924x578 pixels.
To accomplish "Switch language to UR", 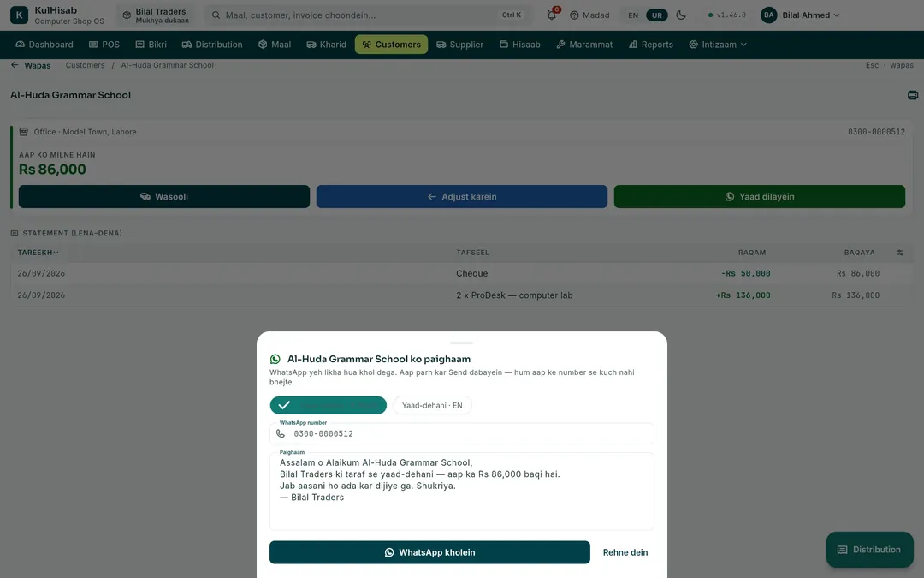I will [656, 15].
